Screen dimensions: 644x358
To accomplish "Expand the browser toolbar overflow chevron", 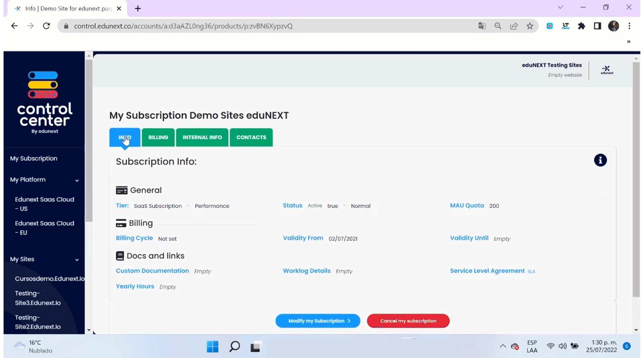I will point(629,42).
